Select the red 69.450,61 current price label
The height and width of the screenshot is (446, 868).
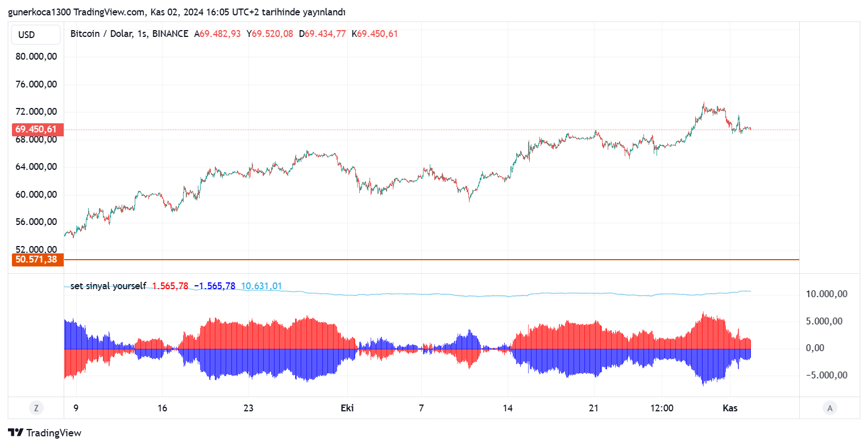36,130
